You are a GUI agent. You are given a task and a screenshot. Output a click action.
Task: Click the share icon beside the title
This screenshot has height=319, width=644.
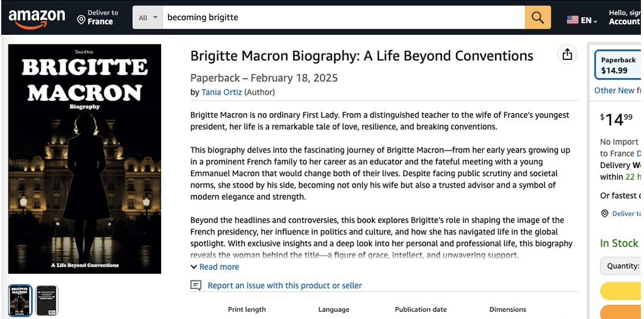567,54
